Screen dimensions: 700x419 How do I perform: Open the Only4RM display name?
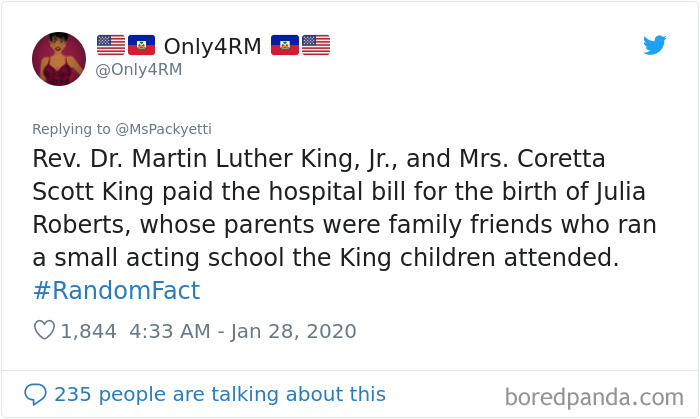212,45
